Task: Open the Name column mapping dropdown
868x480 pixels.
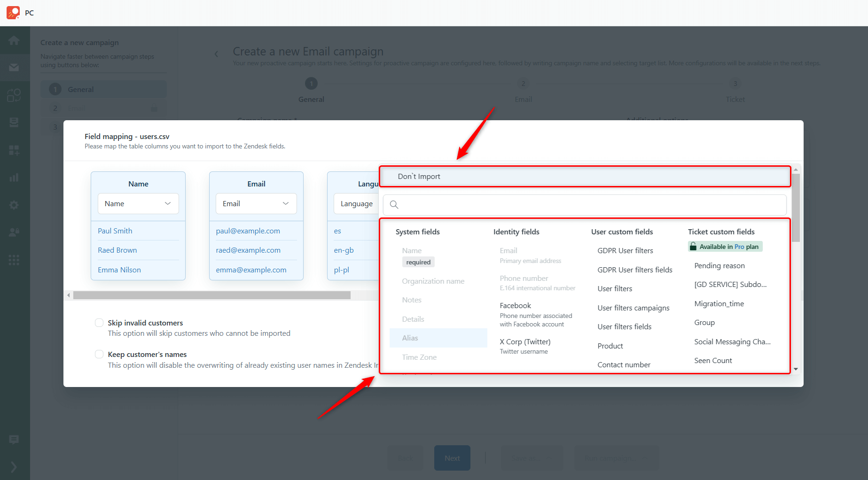Action: (138, 203)
